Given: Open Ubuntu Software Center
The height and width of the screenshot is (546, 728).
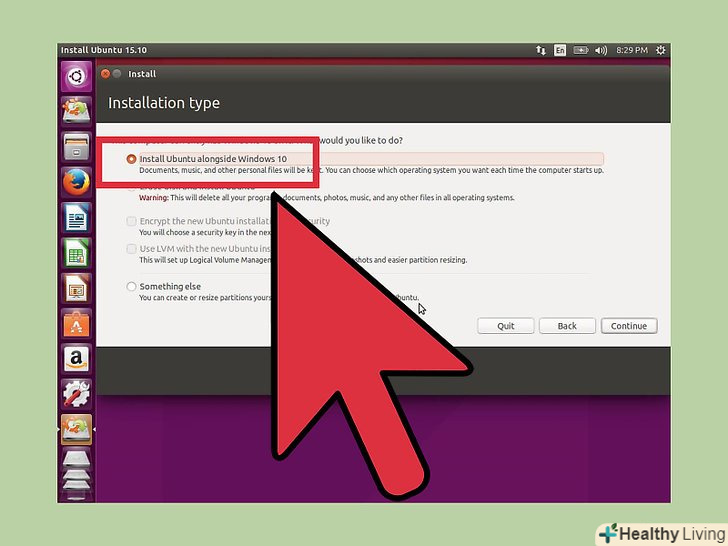Looking at the screenshot, I should (77, 324).
